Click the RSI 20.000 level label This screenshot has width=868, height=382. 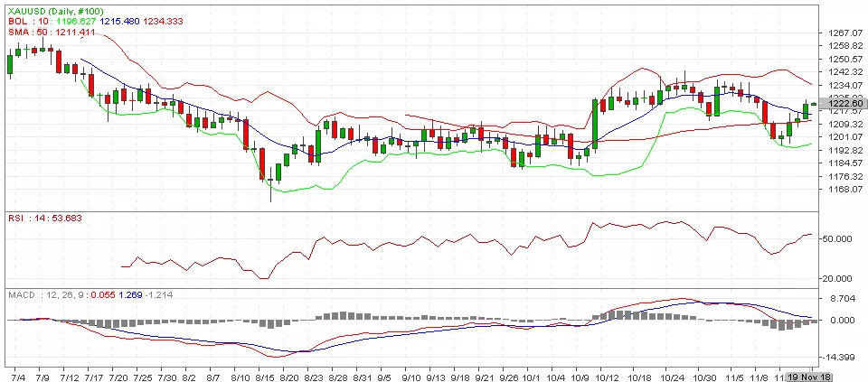(840, 278)
